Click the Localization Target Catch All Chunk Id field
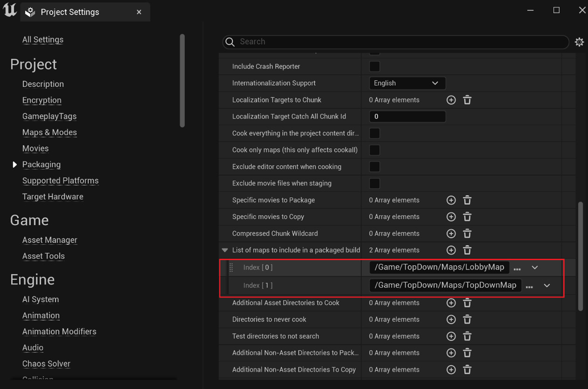588x389 pixels. pyautogui.click(x=407, y=117)
